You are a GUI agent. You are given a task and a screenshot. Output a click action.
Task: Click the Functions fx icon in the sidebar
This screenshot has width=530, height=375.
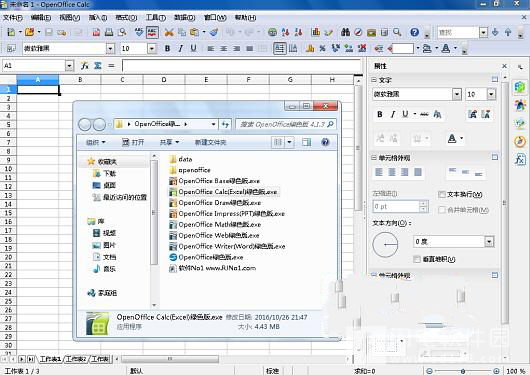tap(520, 159)
